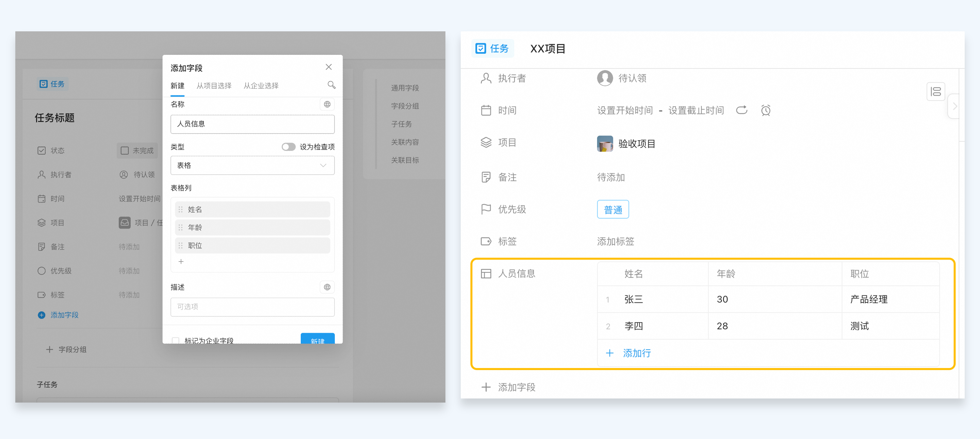Toggle the 未完成 status checkbox
980x439 pixels.
[125, 151]
